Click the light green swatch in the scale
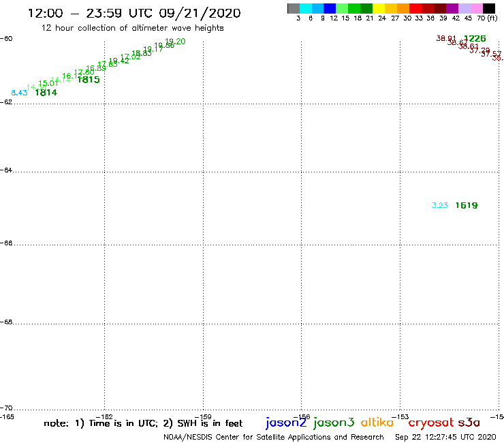This screenshot has height=443, width=504. click(x=343, y=8)
